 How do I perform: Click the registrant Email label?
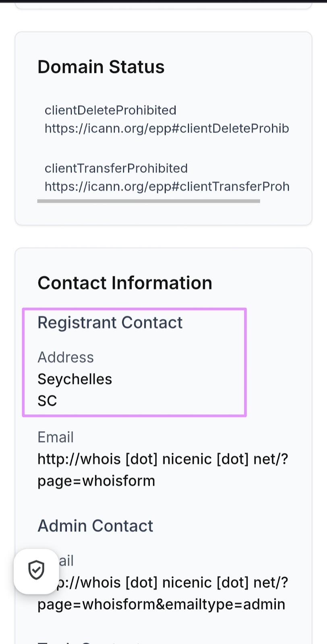click(x=56, y=437)
